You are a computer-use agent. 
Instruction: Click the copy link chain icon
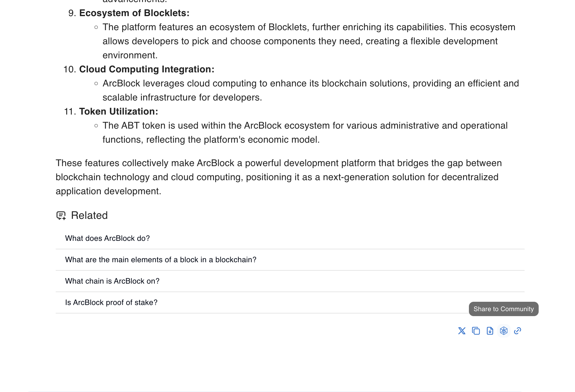point(518,331)
